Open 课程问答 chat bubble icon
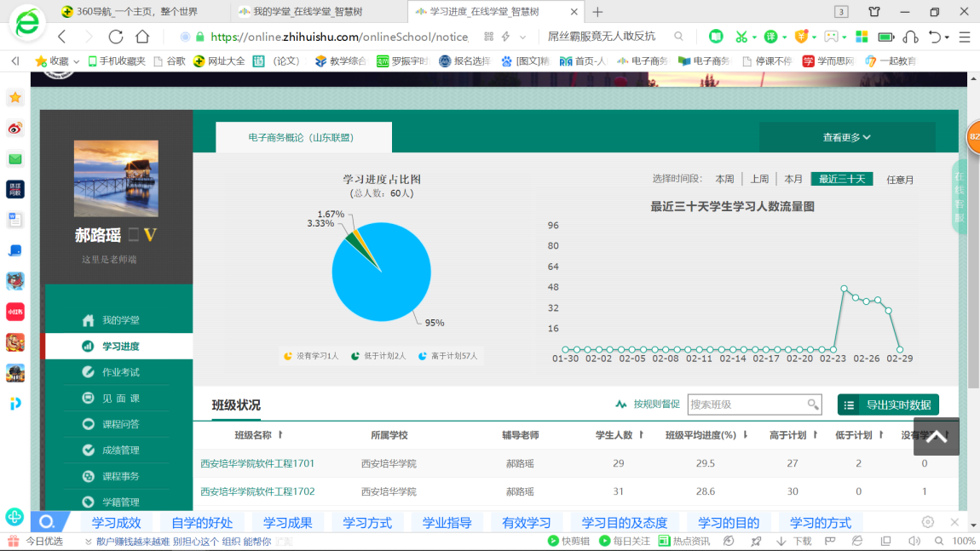 coord(88,424)
